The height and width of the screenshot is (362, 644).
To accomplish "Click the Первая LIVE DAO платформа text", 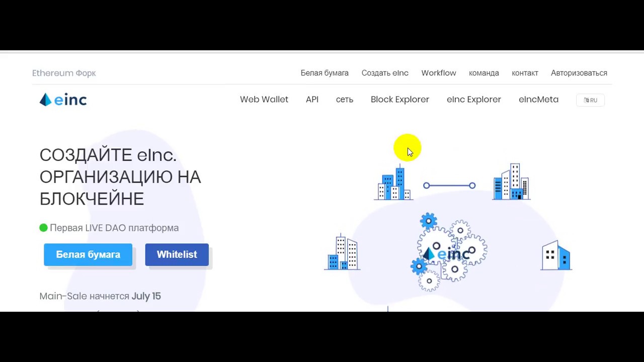I will point(114,228).
